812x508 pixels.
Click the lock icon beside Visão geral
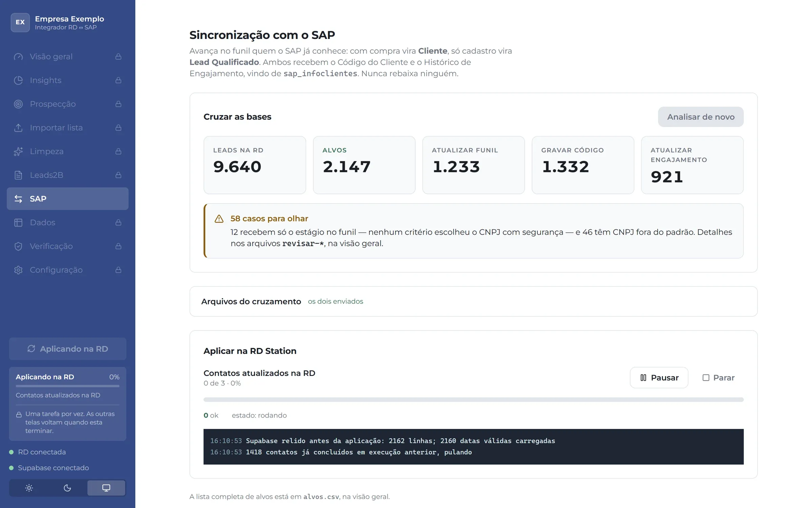118,57
